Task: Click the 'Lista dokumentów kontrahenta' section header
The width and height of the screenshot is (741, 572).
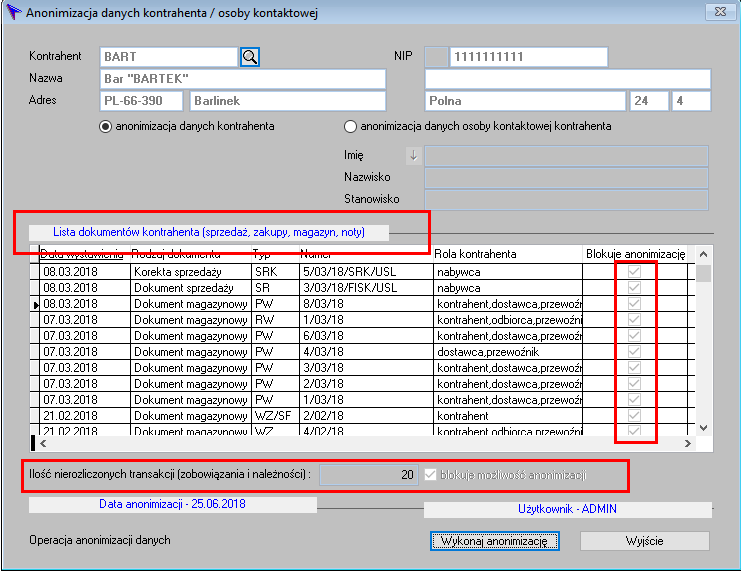Action: (x=208, y=232)
